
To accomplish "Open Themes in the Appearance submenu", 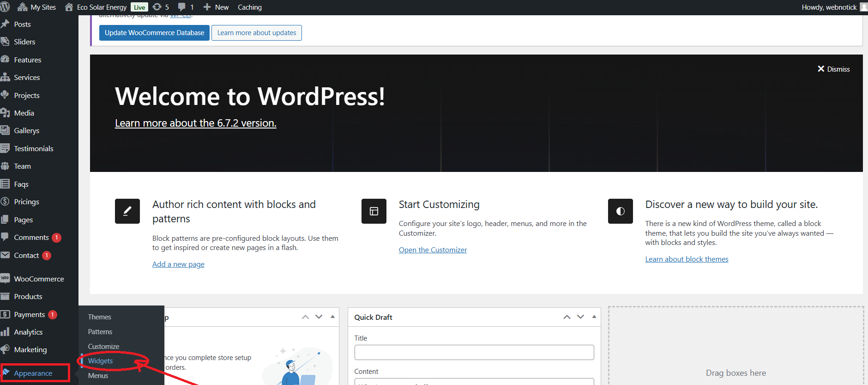I will [99, 317].
